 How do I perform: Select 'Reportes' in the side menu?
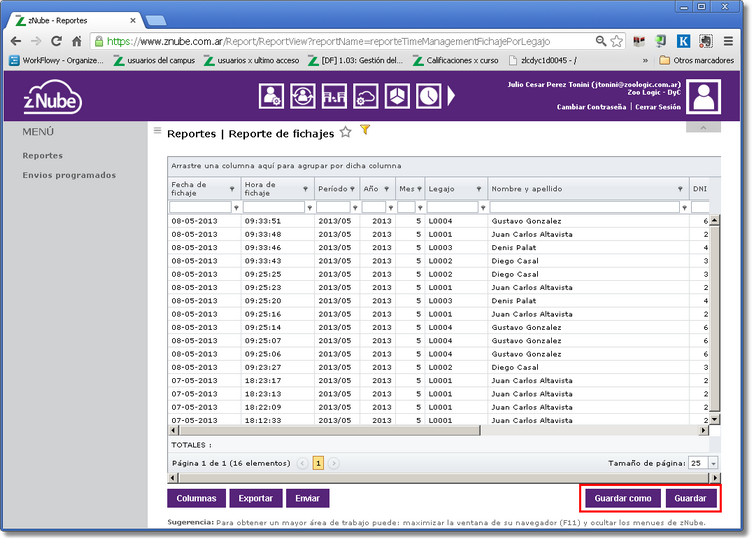pyautogui.click(x=43, y=155)
